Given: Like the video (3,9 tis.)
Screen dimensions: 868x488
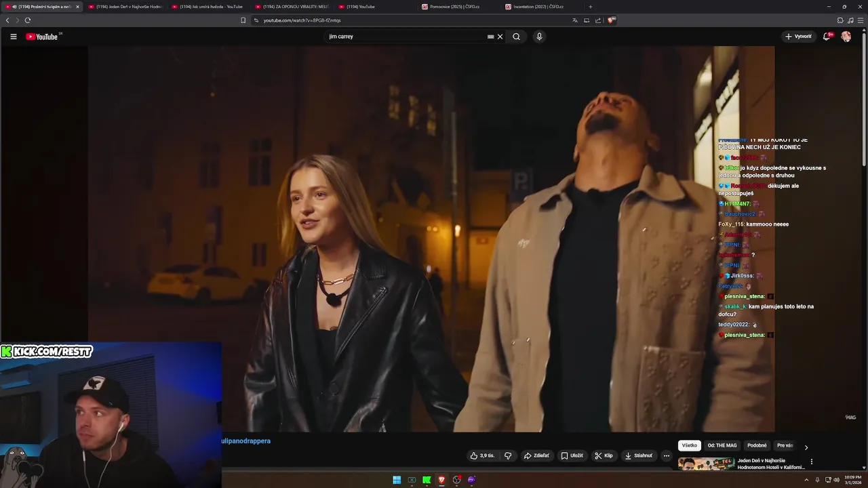Looking at the screenshot, I should (x=484, y=455).
